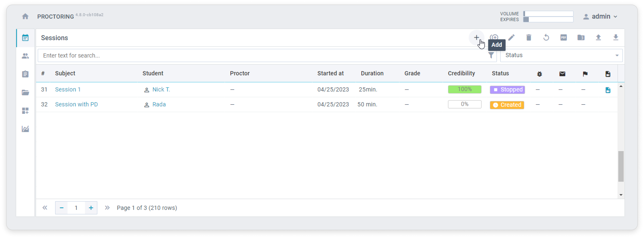Screen dimensions: 644x238
Task: Click the filter funnel icon
Action: [491, 55]
